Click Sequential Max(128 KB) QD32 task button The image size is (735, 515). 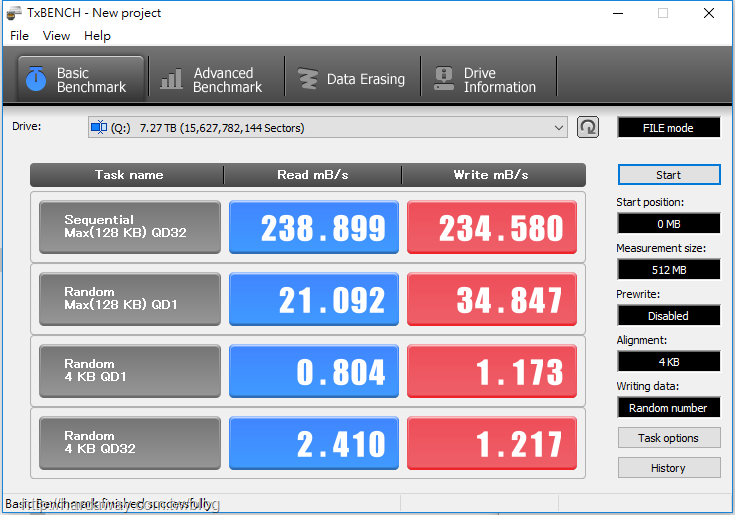click(130, 227)
